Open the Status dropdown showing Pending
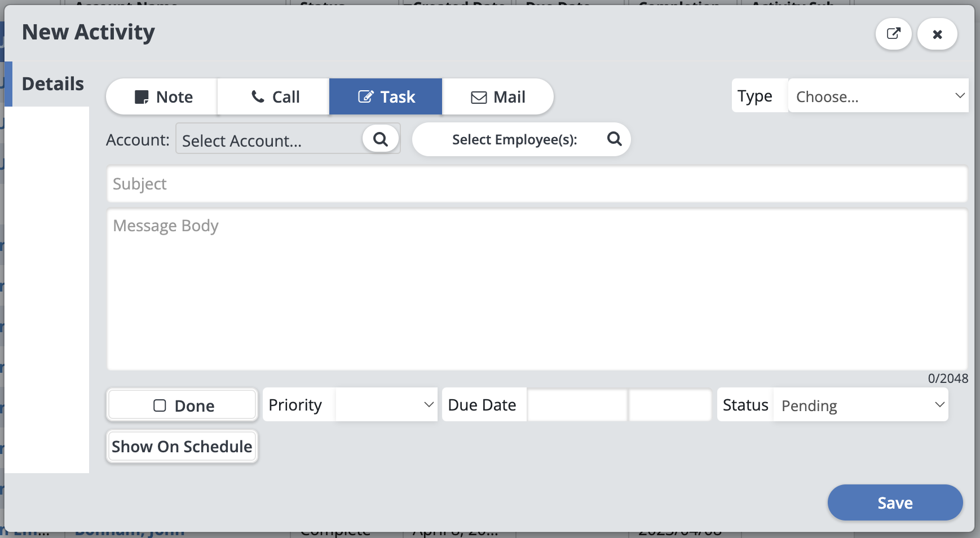 click(x=860, y=405)
